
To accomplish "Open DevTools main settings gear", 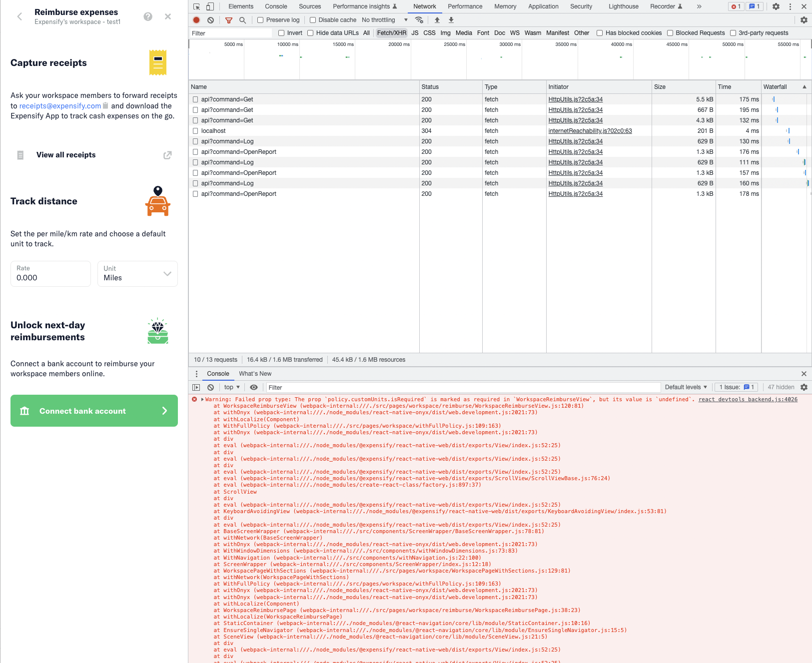I will click(x=776, y=6).
